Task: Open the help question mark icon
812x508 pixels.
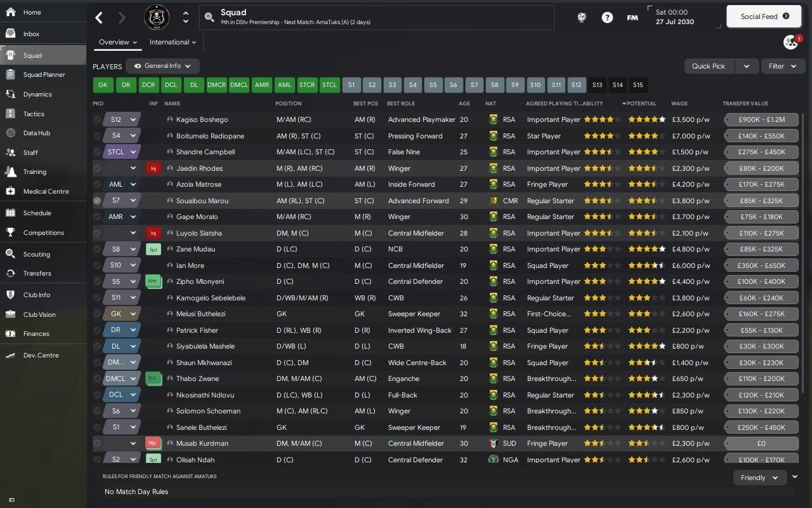Action: pyautogui.click(x=607, y=18)
